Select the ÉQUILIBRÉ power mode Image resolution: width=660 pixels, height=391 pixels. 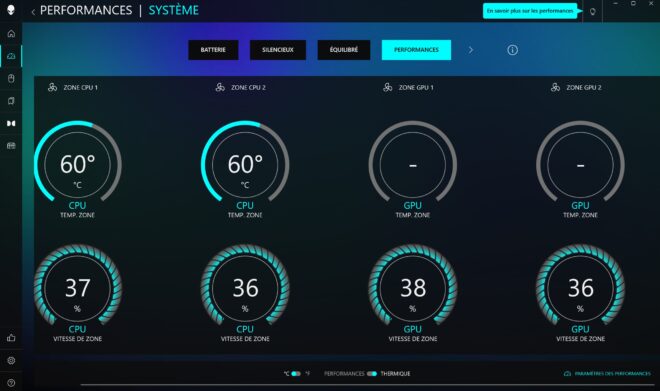coord(344,50)
